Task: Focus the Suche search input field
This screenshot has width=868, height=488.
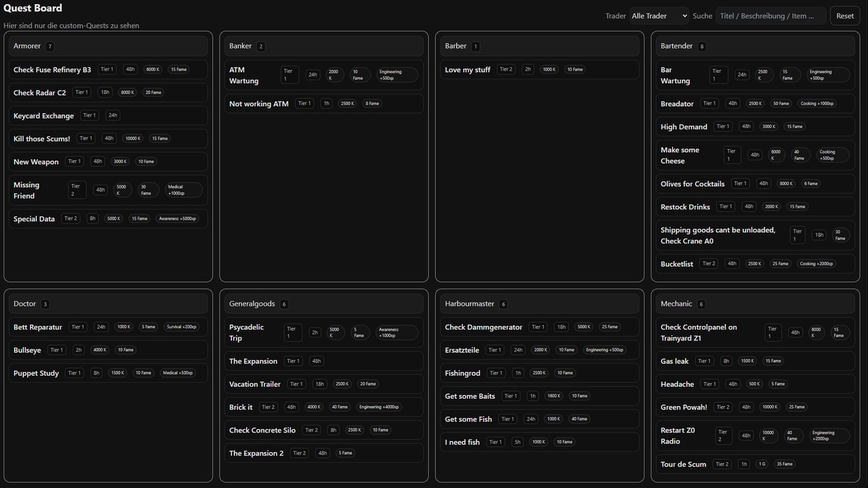Action: coord(770,16)
